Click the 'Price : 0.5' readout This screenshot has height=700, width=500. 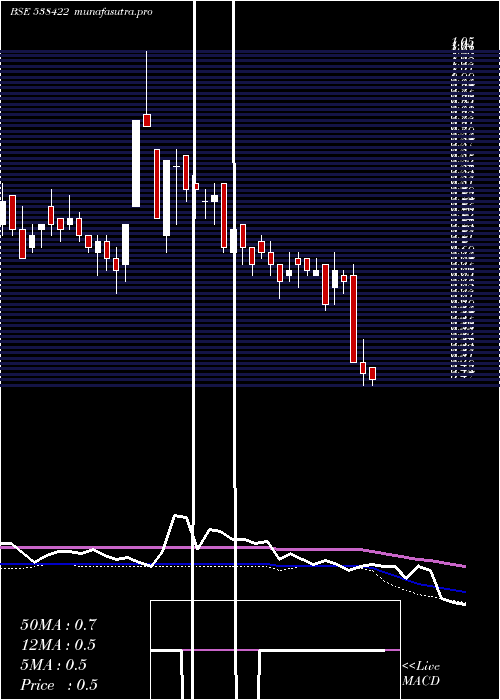(59, 685)
